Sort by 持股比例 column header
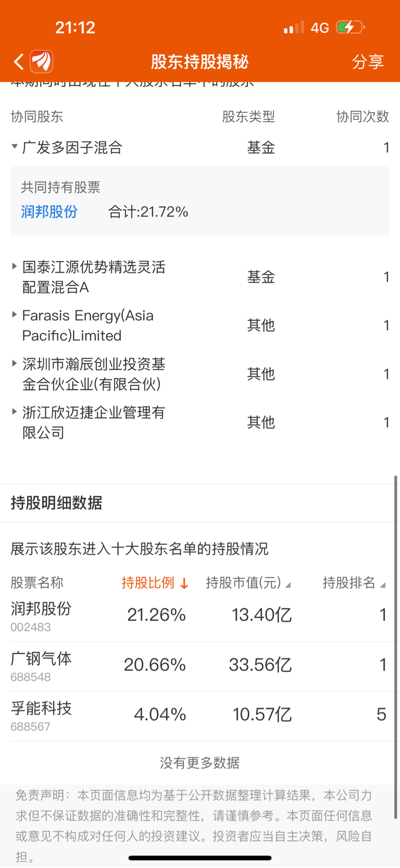 (148, 583)
